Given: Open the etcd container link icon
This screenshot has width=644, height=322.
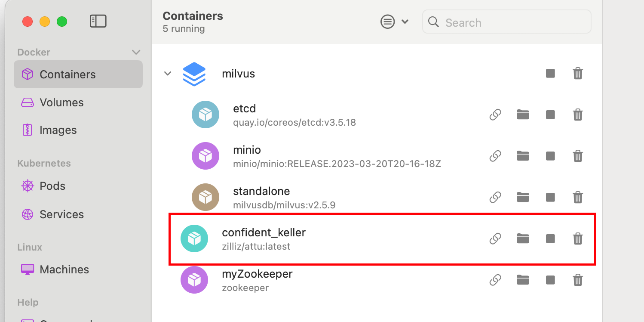Looking at the screenshot, I should [x=495, y=115].
